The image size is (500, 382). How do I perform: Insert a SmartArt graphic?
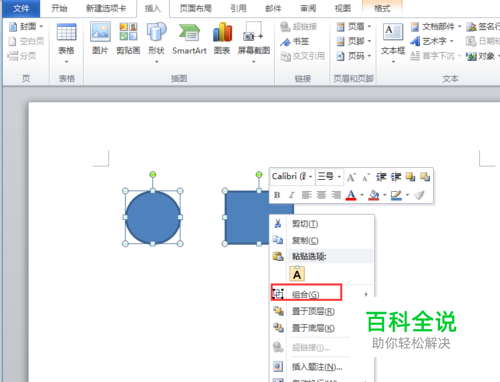pyautogui.click(x=189, y=38)
